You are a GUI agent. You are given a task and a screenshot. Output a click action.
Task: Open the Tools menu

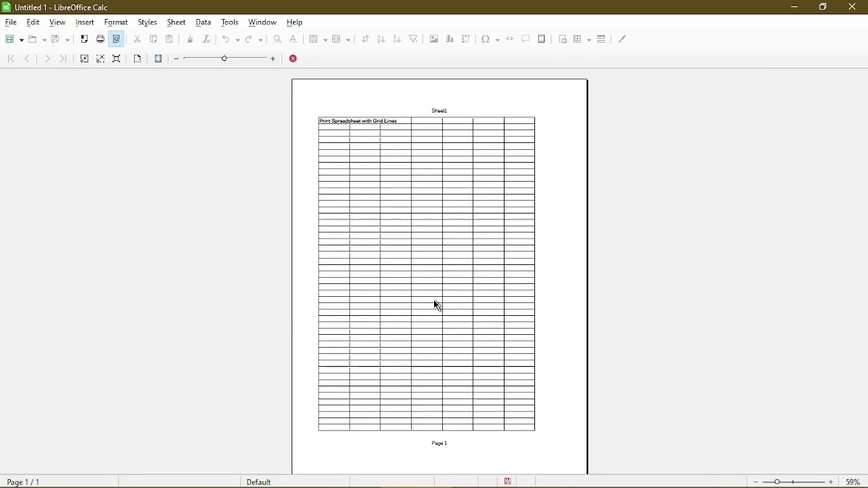click(x=230, y=22)
